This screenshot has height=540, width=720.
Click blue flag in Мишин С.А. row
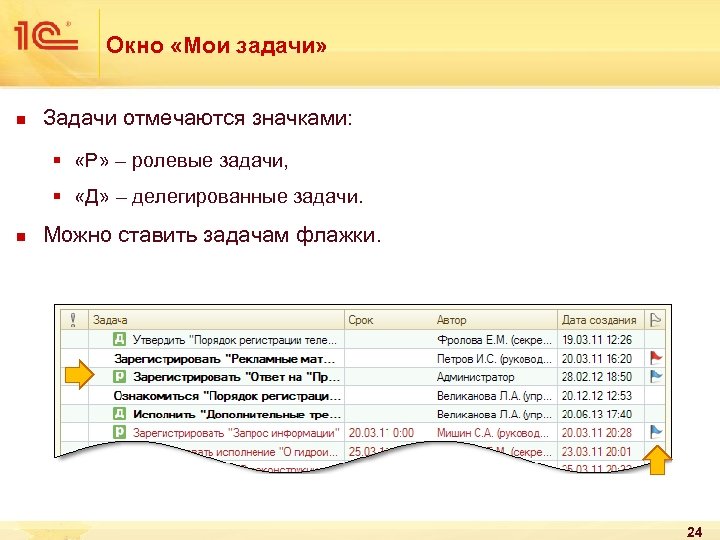[656, 432]
